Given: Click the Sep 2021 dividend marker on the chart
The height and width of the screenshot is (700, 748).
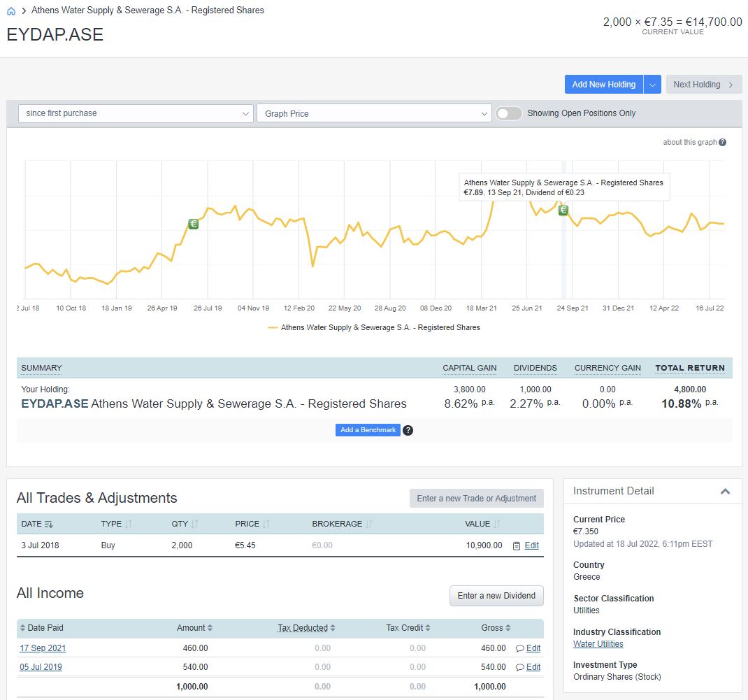Looking at the screenshot, I should click(563, 210).
